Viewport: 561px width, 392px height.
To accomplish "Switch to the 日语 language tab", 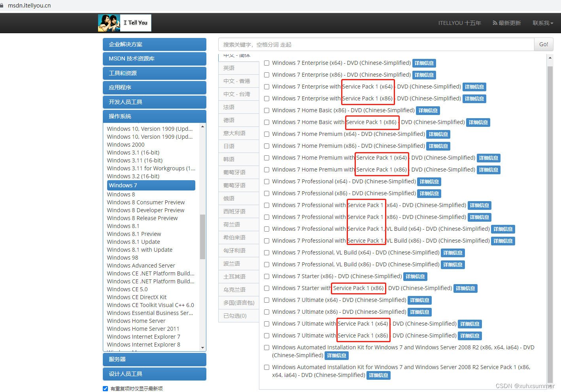I will (x=239, y=146).
